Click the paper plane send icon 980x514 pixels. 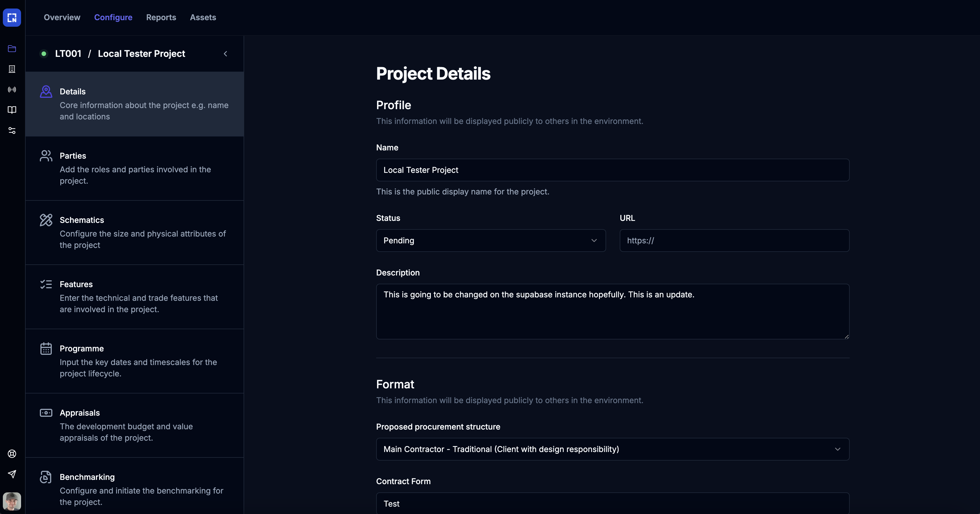point(12,474)
